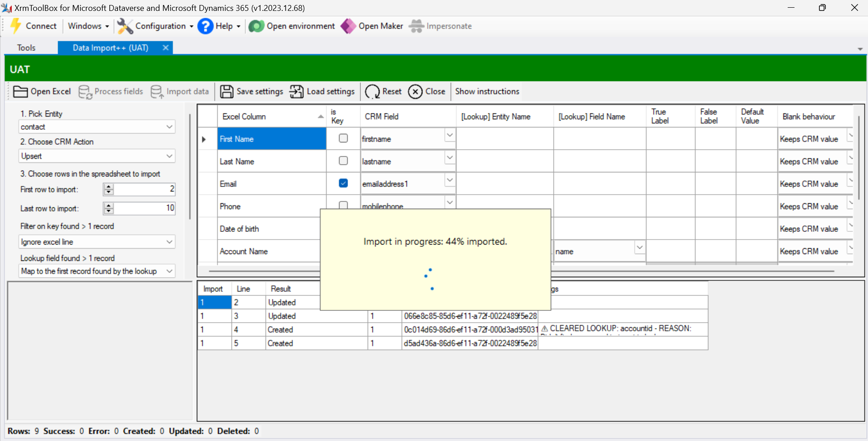868x441 pixels.
Task: Select the Save settings disk icon
Action: point(227,91)
